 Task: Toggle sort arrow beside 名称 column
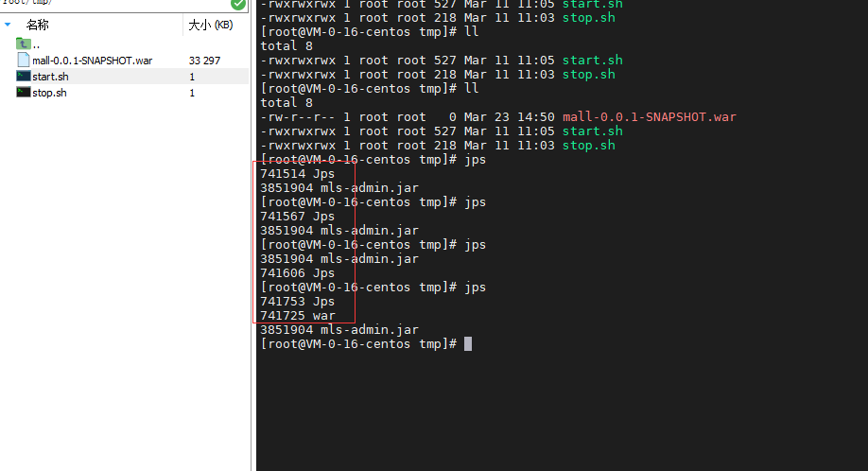point(8,25)
